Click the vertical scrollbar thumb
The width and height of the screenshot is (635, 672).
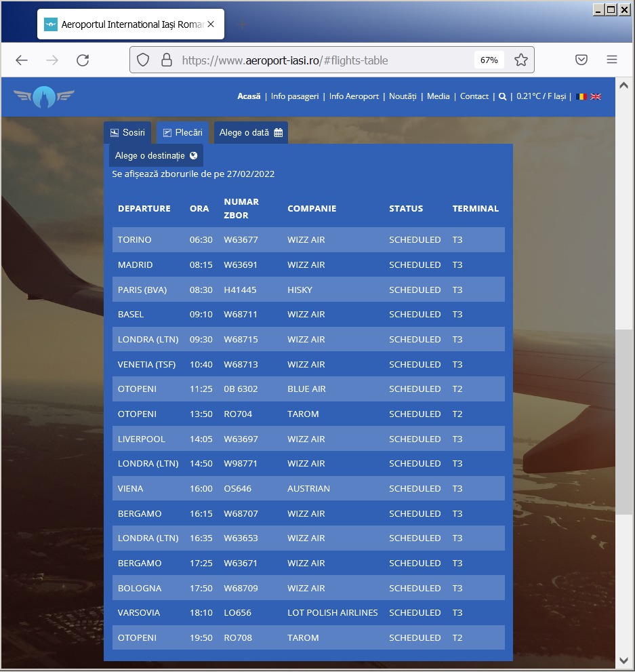pyautogui.click(x=623, y=422)
